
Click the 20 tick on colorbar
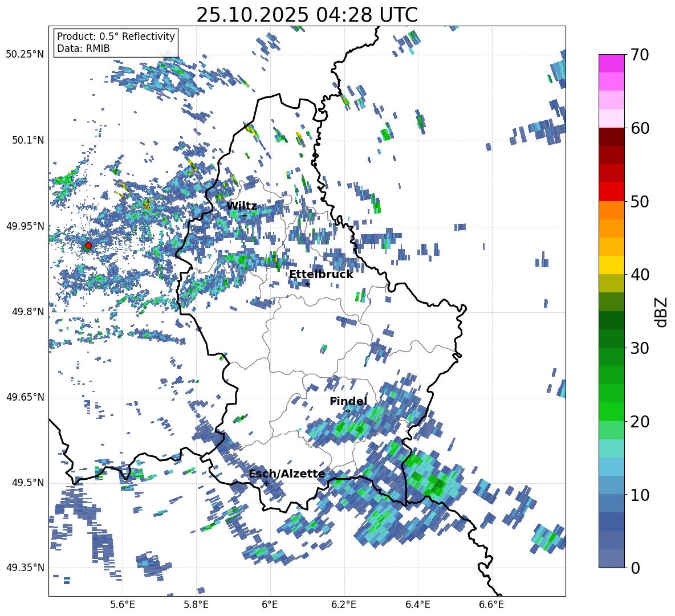click(x=640, y=421)
